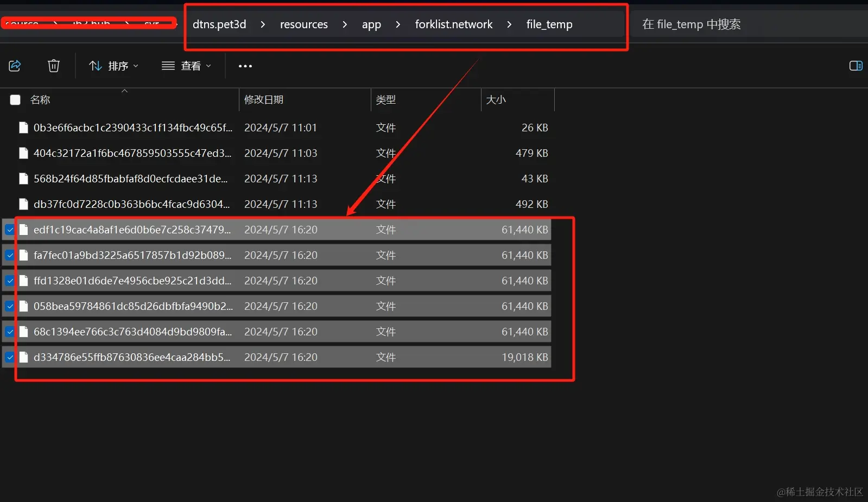Select file name 404c32172a1f6bc467859503555c47ed3...
Viewport: 868px width, 502px height.
132,153
